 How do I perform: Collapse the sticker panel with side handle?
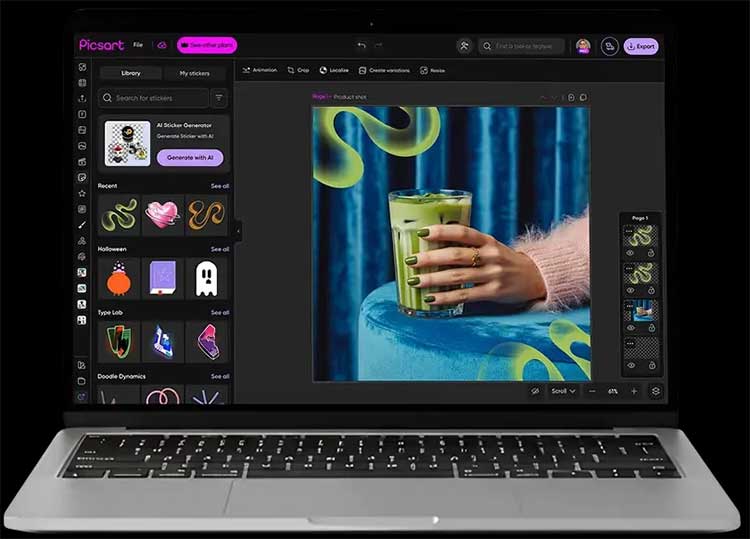click(x=238, y=231)
